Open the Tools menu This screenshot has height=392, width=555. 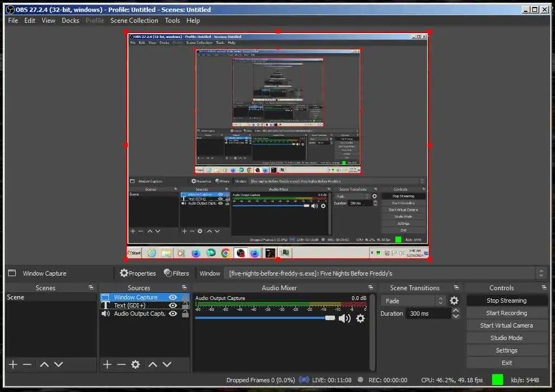click(172, 21)
